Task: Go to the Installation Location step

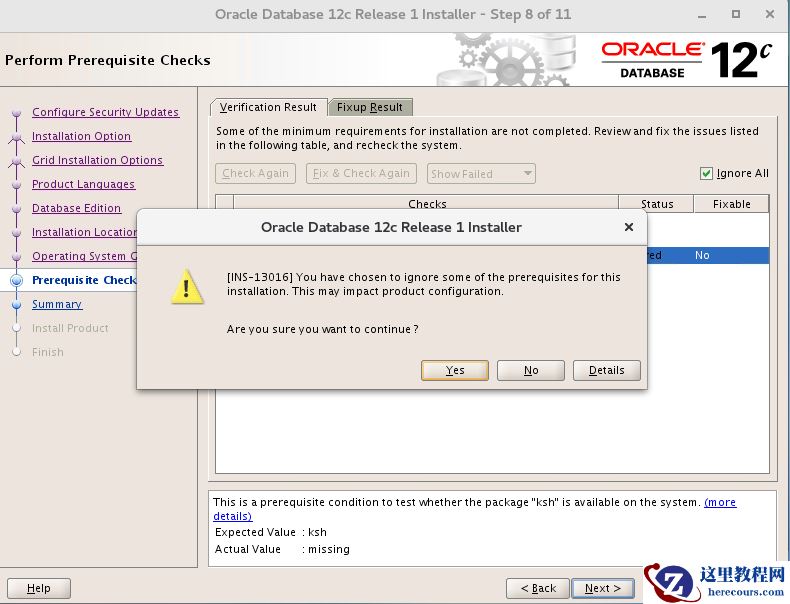Action: [x=84, y=232]
